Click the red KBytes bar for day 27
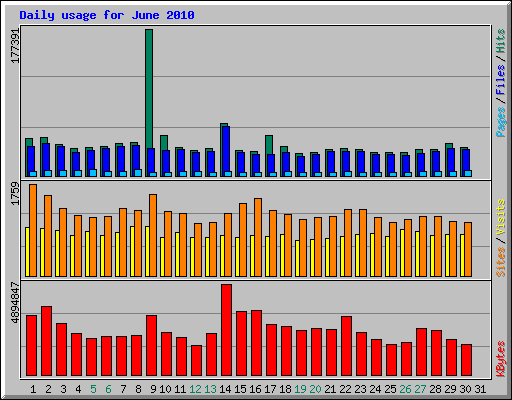The width and height of the screenshot is (512, 400). [421, 352]
